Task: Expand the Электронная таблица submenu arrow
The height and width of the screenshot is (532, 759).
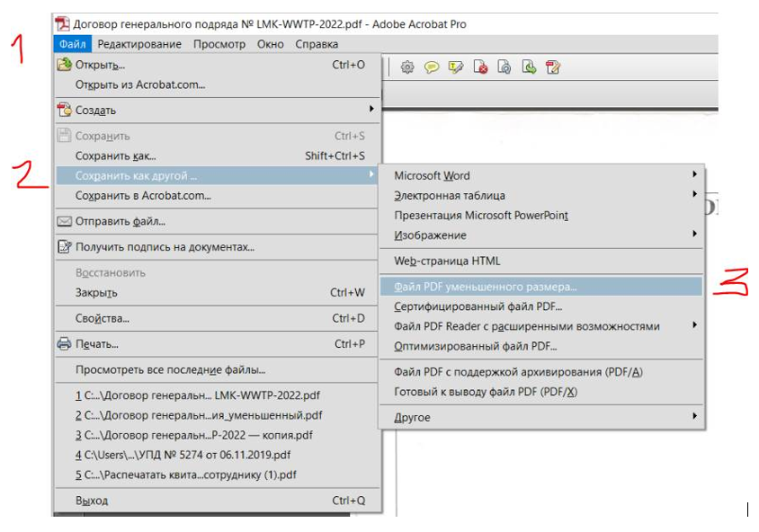Action: (x=694, y=194)
